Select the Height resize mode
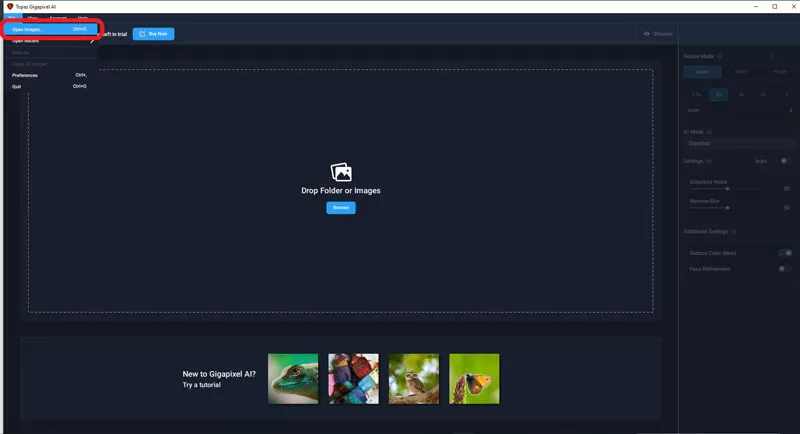 [780, 72]
